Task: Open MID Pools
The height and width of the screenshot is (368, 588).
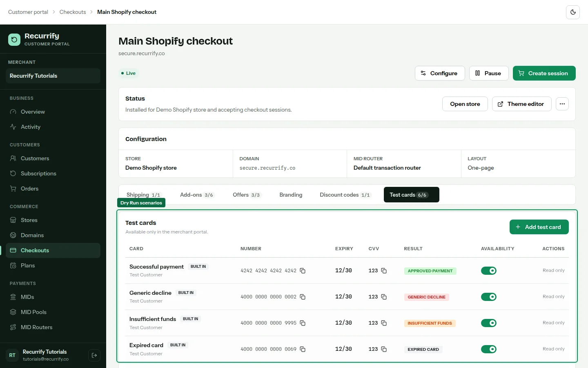Action: 53,312
